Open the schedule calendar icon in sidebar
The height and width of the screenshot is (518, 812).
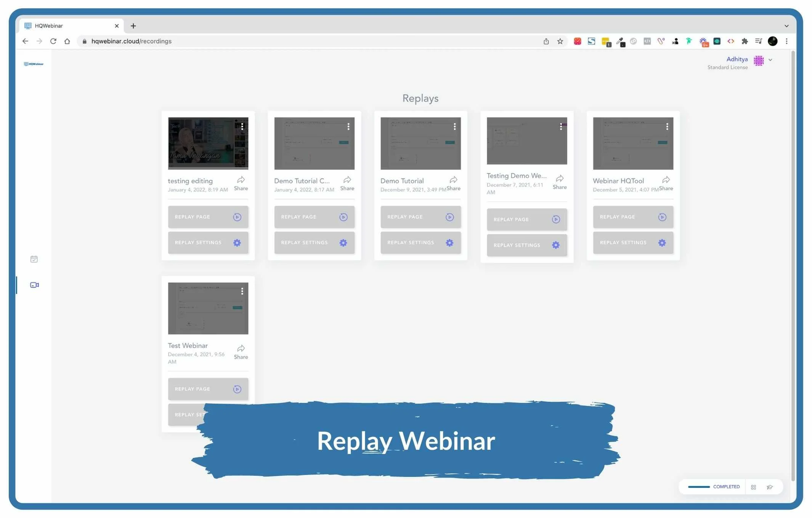point(34,259)
